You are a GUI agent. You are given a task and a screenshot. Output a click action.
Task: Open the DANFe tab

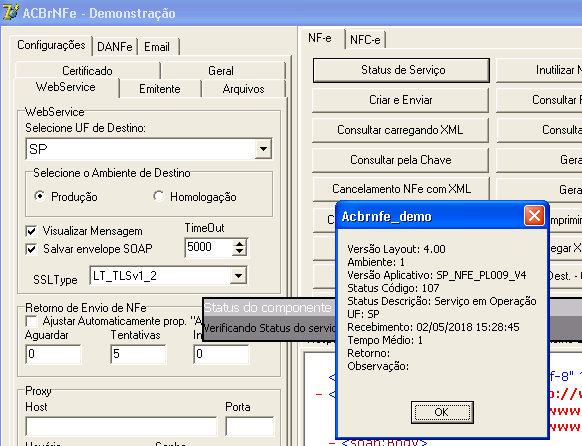pos(115,47)
